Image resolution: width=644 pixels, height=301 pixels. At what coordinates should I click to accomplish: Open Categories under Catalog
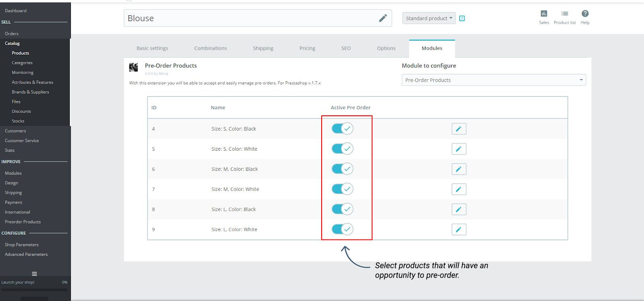click(x=22, y=63)
